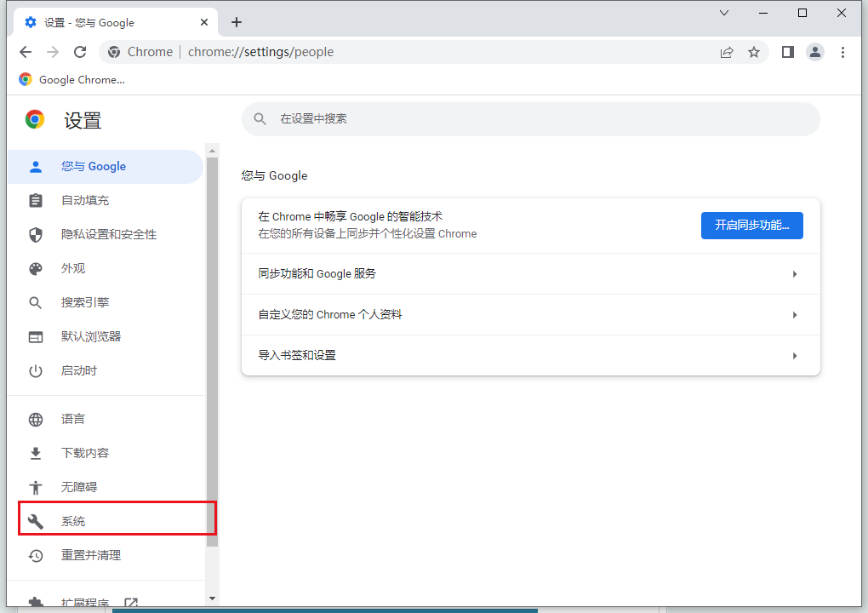Click the clipboard icon for 自动填充
Viewport: 868px width, 613px height.
click(36, 200)
